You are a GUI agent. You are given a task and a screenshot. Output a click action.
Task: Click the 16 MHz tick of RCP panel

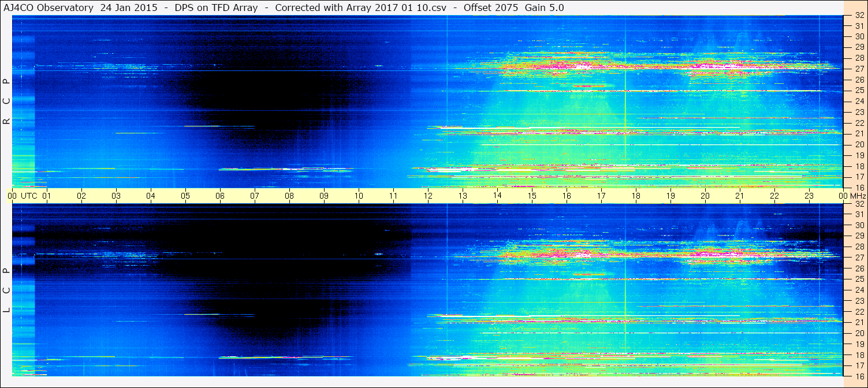point(859,187)
